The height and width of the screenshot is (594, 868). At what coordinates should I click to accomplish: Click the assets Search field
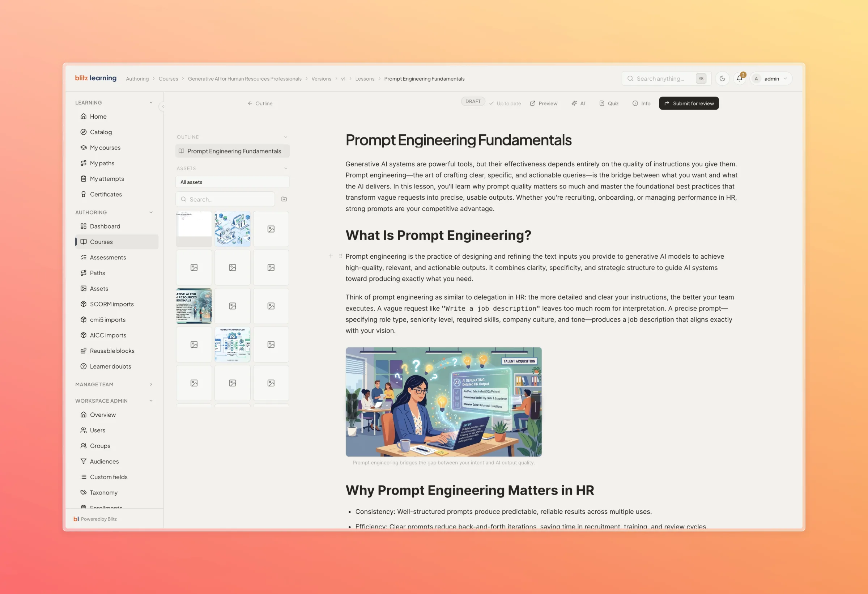225,199
